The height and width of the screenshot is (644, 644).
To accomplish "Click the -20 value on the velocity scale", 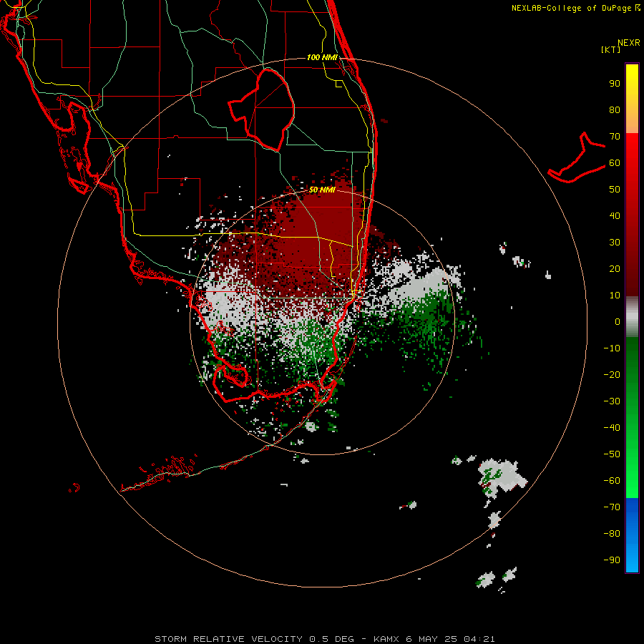I will pyautogui.click(x=612, y=374).
